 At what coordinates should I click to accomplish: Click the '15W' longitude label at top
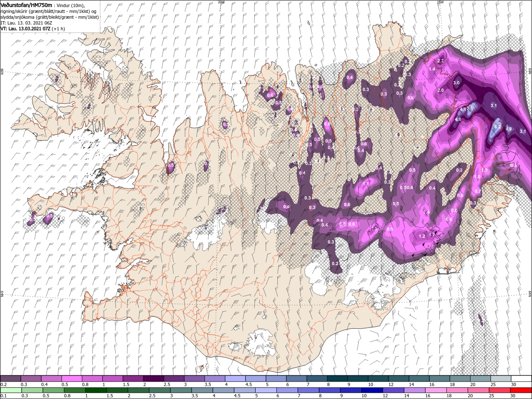click(x=440, y=2)
